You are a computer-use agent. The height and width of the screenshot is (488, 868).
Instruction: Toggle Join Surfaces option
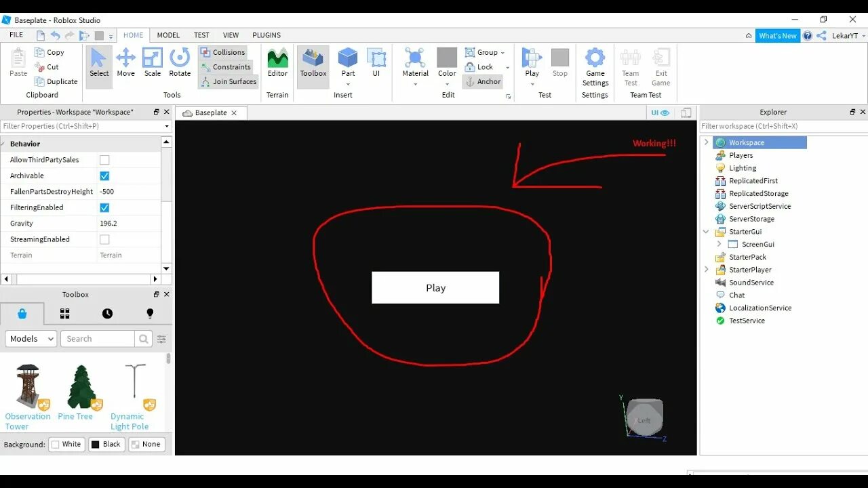(229, 81)
